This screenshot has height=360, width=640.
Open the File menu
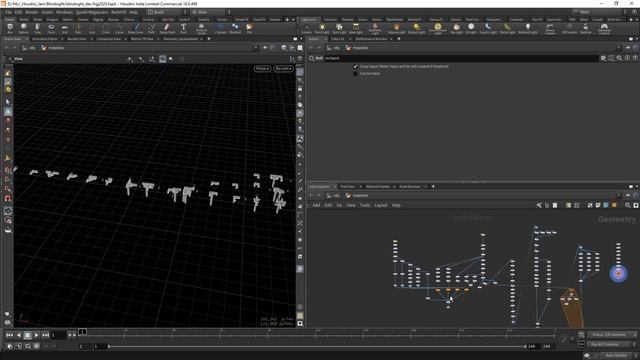click(x=8, y=12)
